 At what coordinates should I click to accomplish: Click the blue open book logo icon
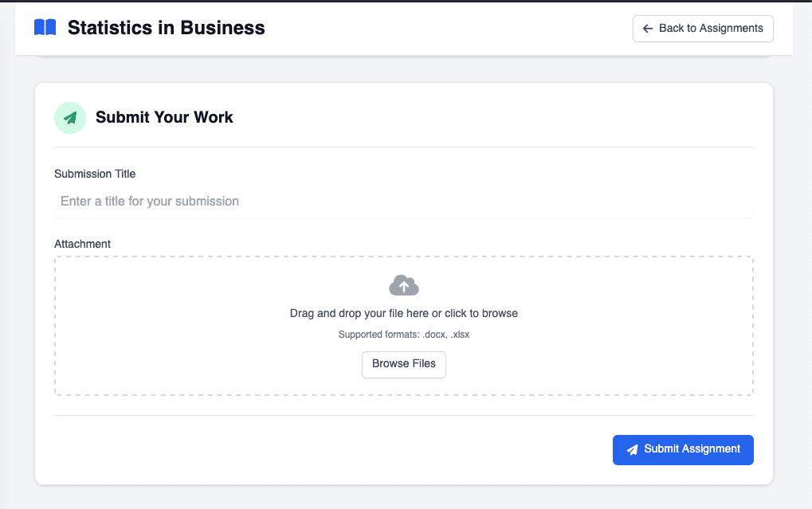(x=45, y=27)
